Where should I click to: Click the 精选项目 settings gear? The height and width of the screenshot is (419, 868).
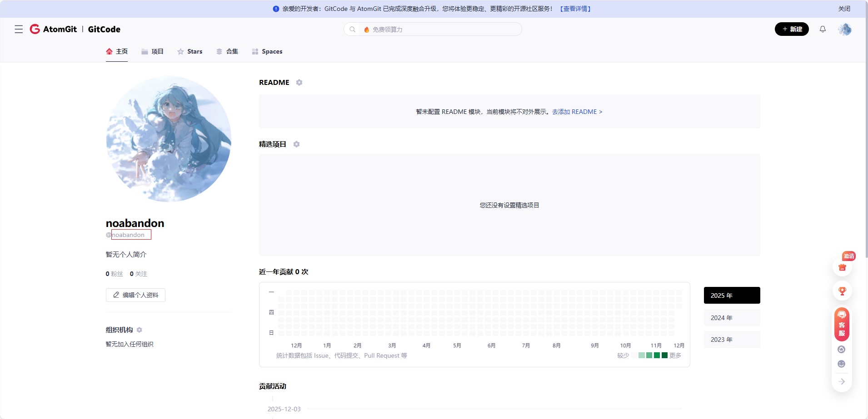[x=296, y=144]
